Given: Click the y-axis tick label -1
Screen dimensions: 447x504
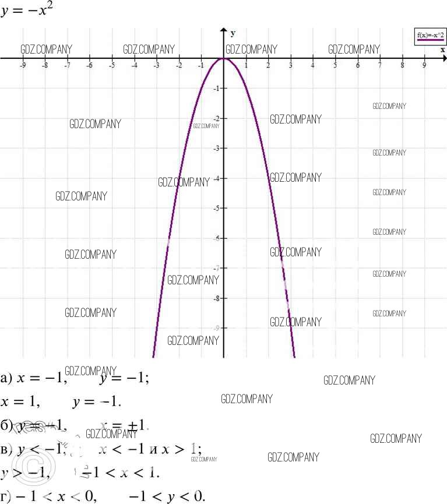Looking at the screenshot, I should 216,89.
